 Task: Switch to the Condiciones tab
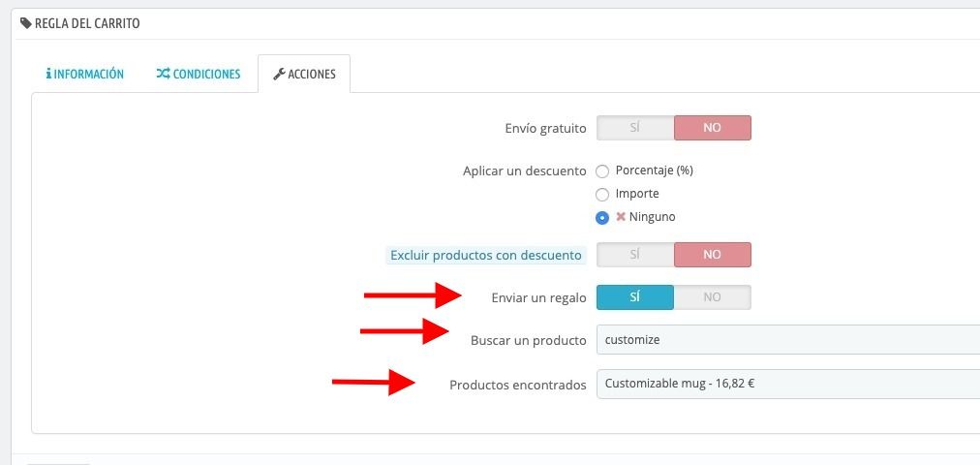pos(199,74)
